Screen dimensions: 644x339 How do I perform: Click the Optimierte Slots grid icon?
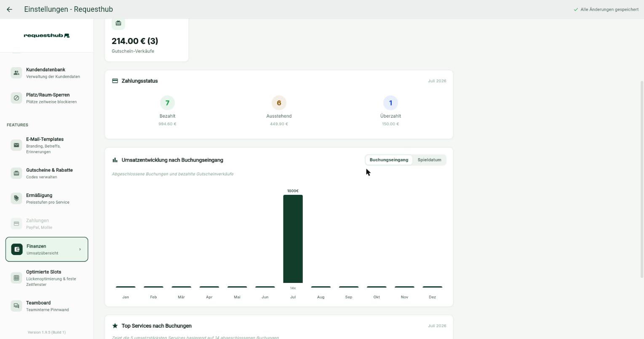click(x=16, y=278)
